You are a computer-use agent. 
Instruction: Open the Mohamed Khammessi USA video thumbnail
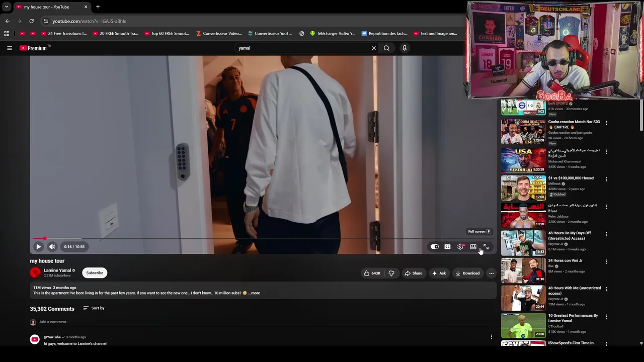pyautogui.click(x=523, y=160)
